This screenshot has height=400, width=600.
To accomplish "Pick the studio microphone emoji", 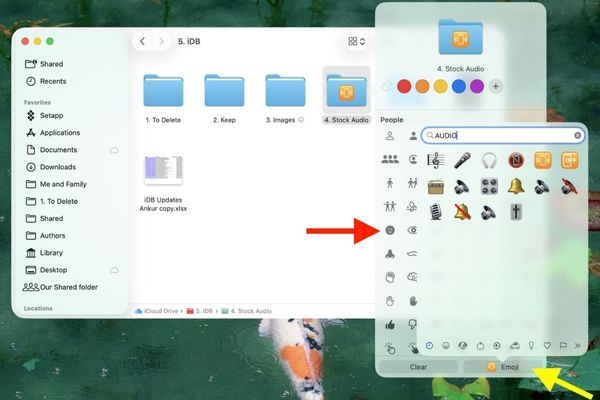I will pyautogui.click(x=435, y=212).
